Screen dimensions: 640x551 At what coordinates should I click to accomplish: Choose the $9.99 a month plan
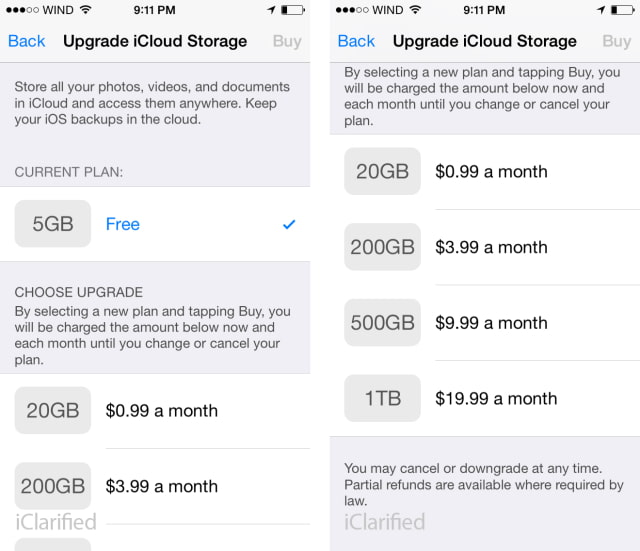[x=491, y=323]
